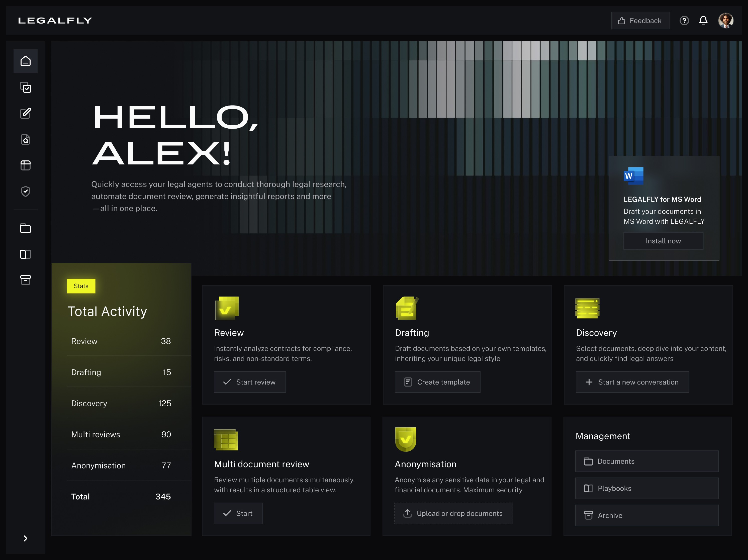Viewport: 748px width, 560px height.
Task: Open Playbooks book icon in sidebar
Action: (x=25, y=254)
